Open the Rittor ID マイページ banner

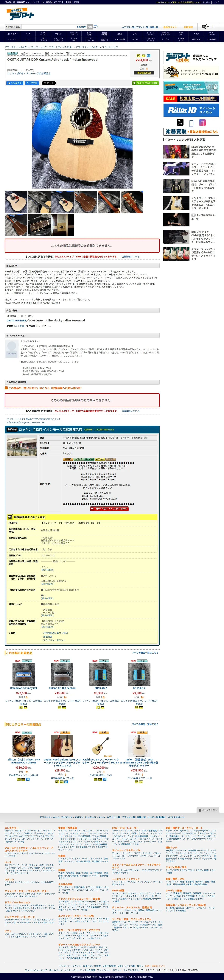[x=191, y=110]
